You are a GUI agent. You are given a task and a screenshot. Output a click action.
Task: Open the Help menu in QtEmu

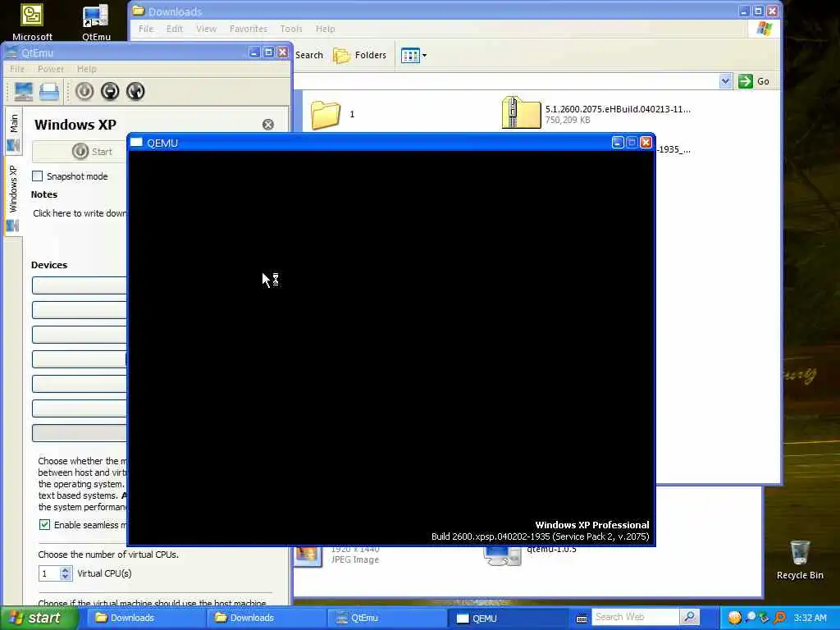(x=87, y=69)
